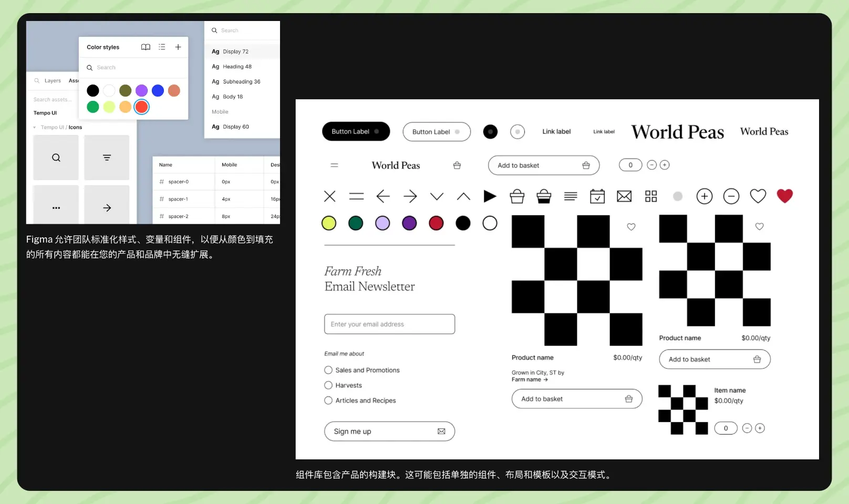
Task: Select the play triangle icon
Action: pyautogui.click(x=490, y=196)
